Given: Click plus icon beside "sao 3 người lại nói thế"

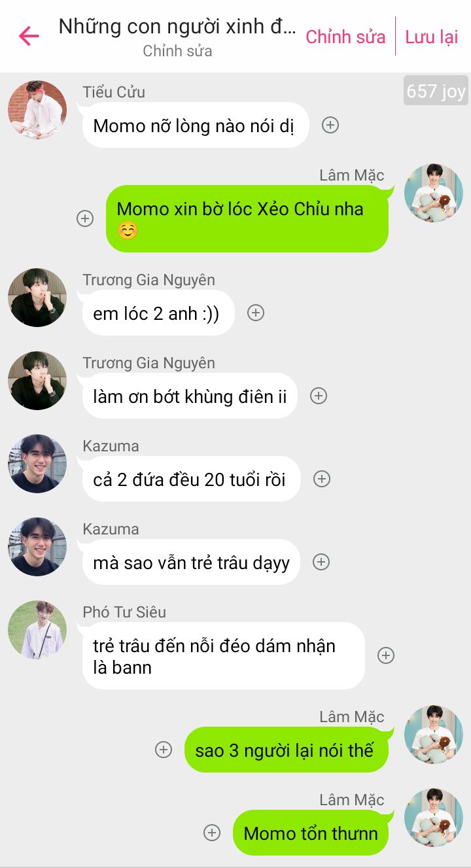Looking at the screenshot, I should 164,750.
